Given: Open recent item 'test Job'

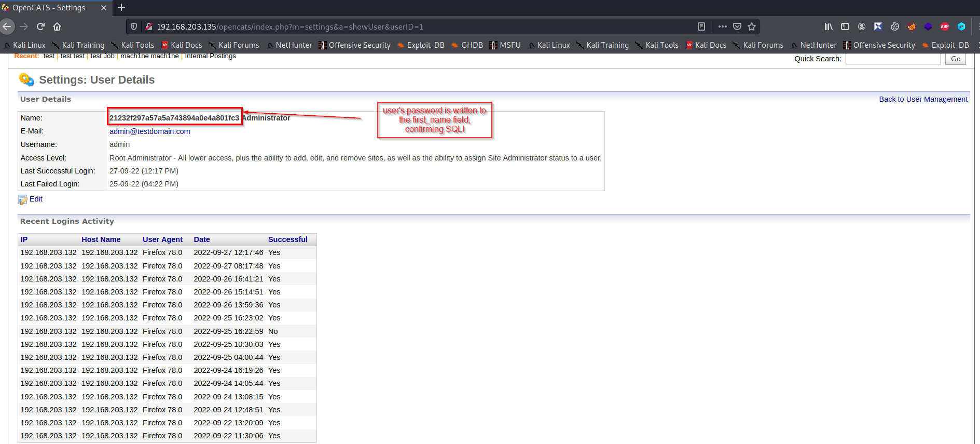Looking at the screenshot, I should 102,56.
